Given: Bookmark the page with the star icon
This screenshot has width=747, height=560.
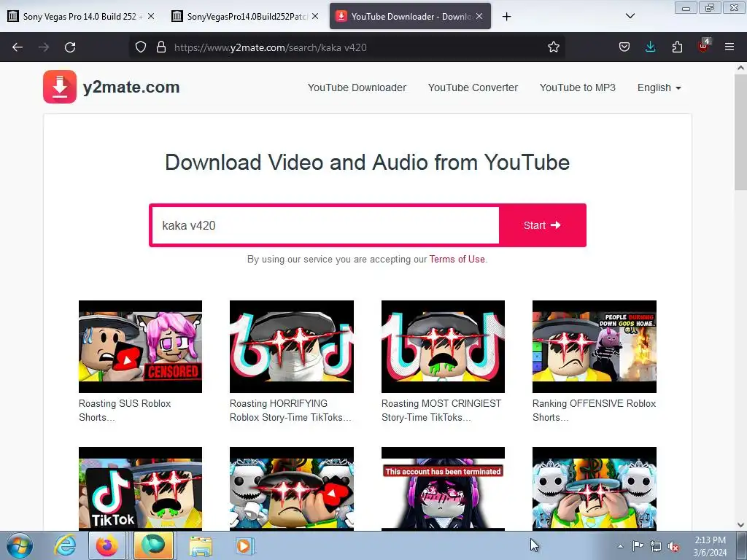Looking at the screenshot, I should (553, 47).
